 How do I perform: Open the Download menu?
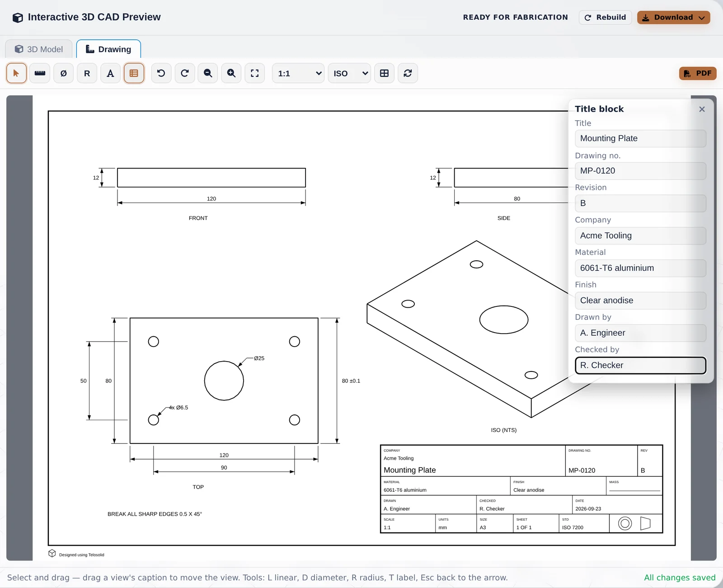(673, 17)
